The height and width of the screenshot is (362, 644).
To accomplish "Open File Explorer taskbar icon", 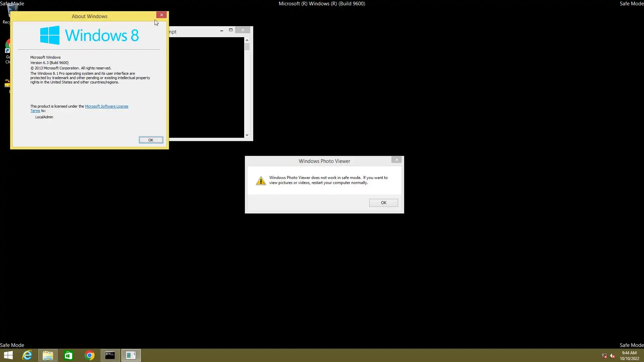I will [x=48, y=355].
